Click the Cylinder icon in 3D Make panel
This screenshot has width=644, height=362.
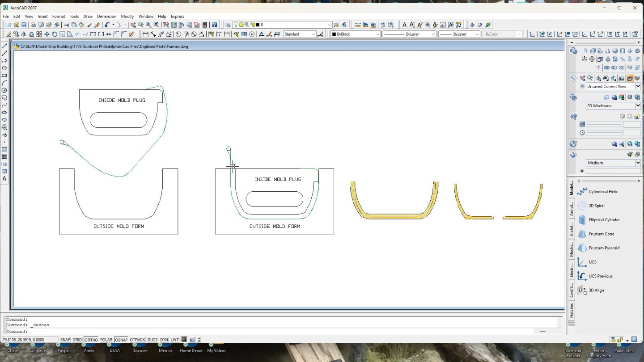coord(623,51)
